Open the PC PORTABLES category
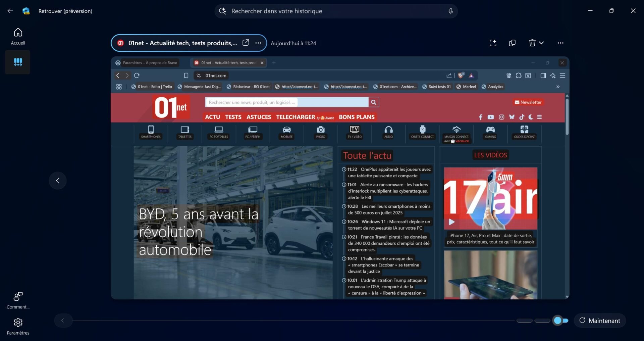The image size is (644, 341). [219, 132]
